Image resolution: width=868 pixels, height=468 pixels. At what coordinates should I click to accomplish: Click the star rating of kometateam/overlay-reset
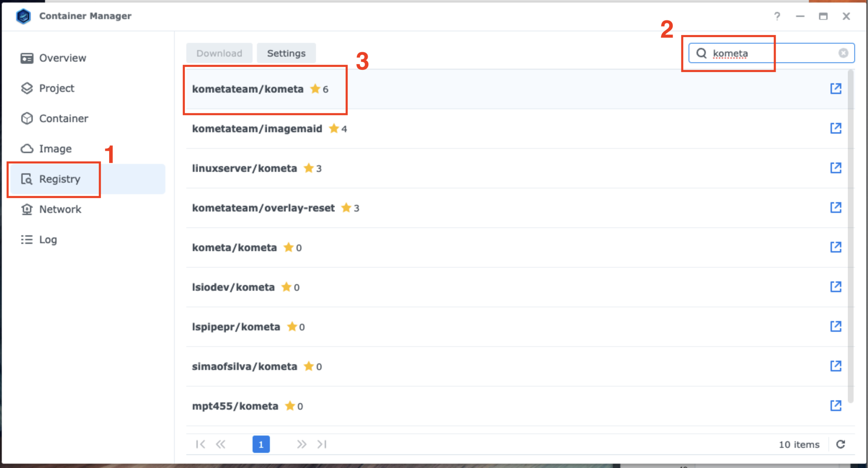click(350, 208)
